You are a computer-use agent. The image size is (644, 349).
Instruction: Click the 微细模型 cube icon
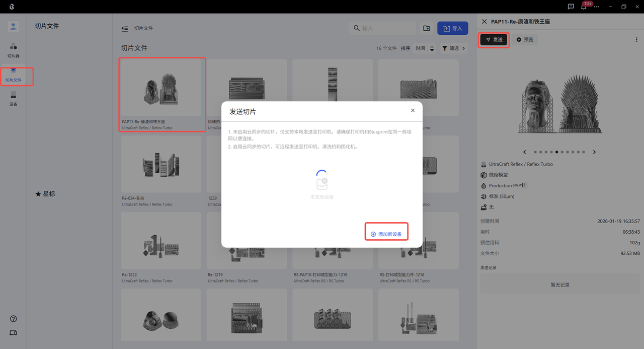coord(484,175)
